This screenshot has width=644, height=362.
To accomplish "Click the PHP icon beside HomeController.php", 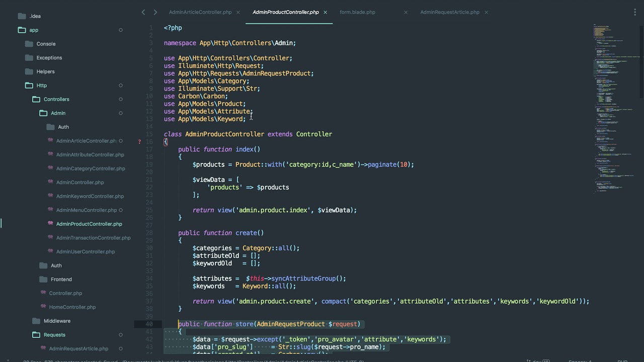I will tap(43, 307).
